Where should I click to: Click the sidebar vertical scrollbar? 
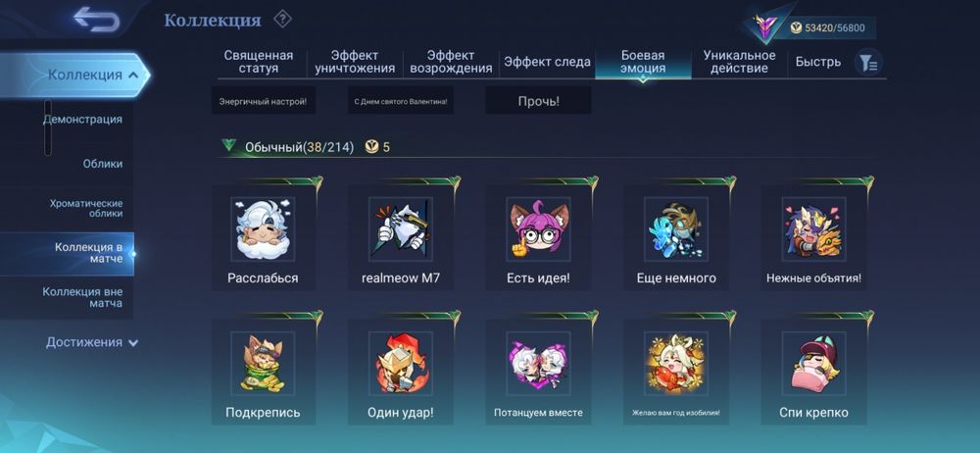click(48, 127)
